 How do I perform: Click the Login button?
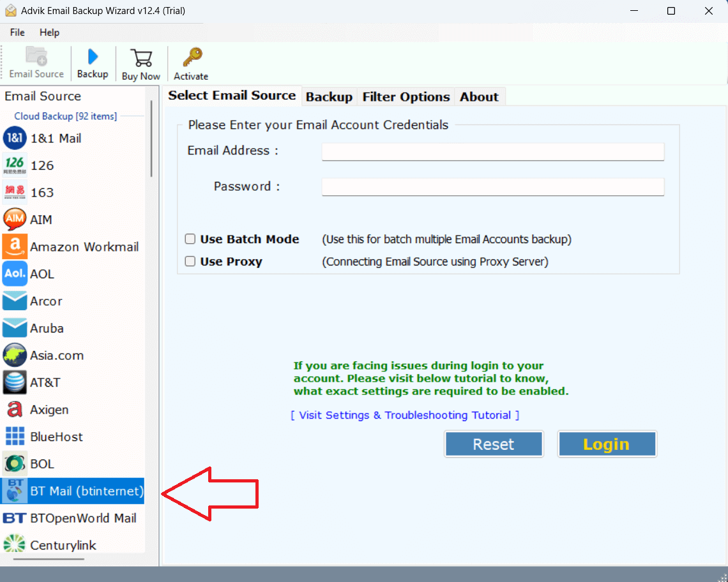click(x=607, y=444)
